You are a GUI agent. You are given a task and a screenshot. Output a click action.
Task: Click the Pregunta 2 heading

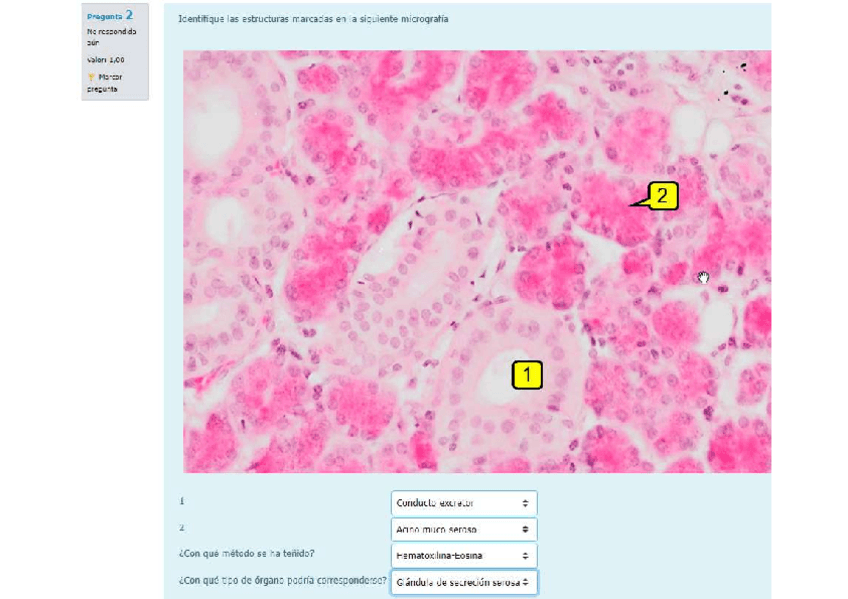110,16
